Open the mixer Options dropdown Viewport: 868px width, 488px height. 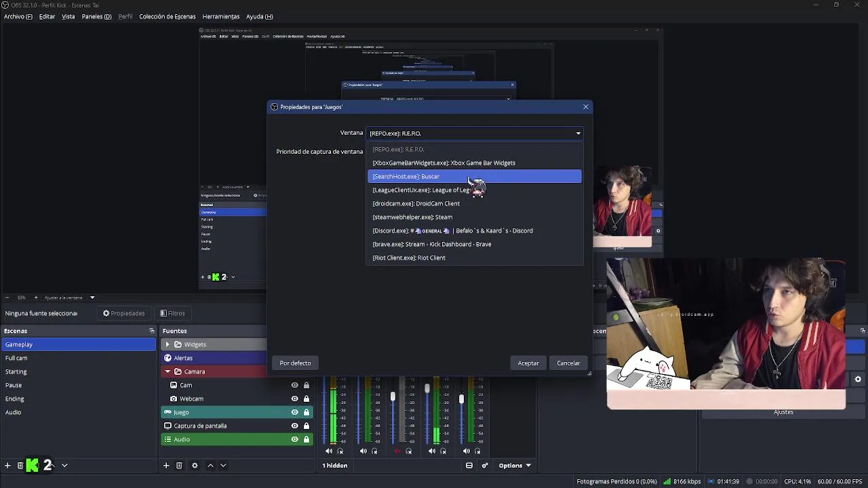[x=515, y=466]
